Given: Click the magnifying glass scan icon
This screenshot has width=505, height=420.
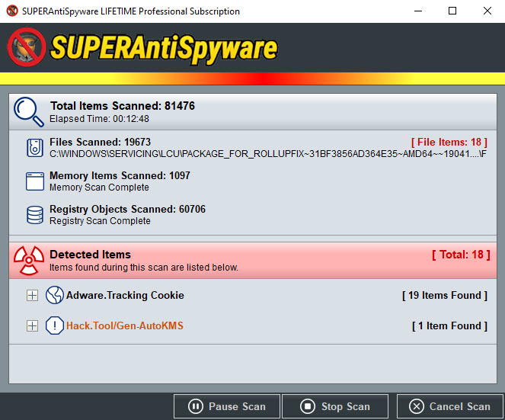Looking at the screenshot, I should [x=29, y=111].
